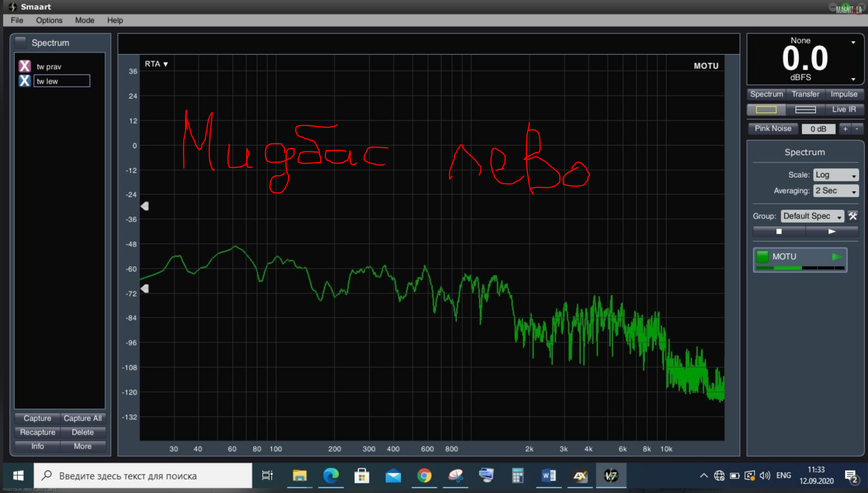
Task: Enable the Pink Noise generator button
Action: tap(773, 129)
